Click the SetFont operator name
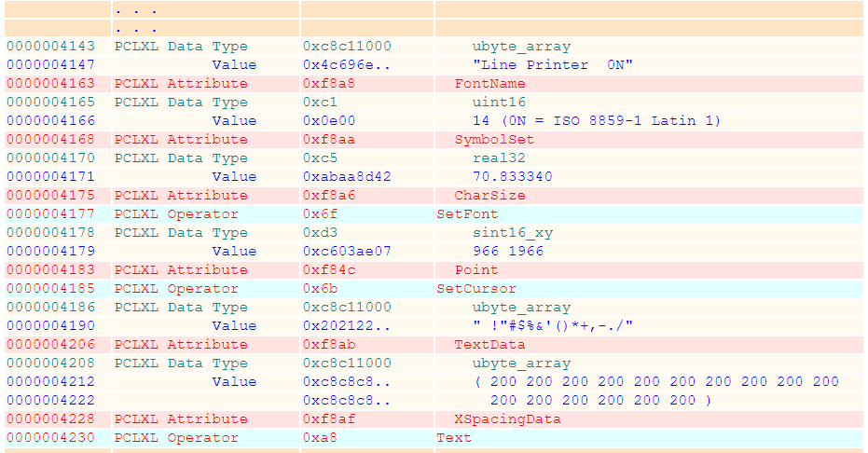This screenshot has width=868, height=453. pyautogui.click(x=467, y=214)
